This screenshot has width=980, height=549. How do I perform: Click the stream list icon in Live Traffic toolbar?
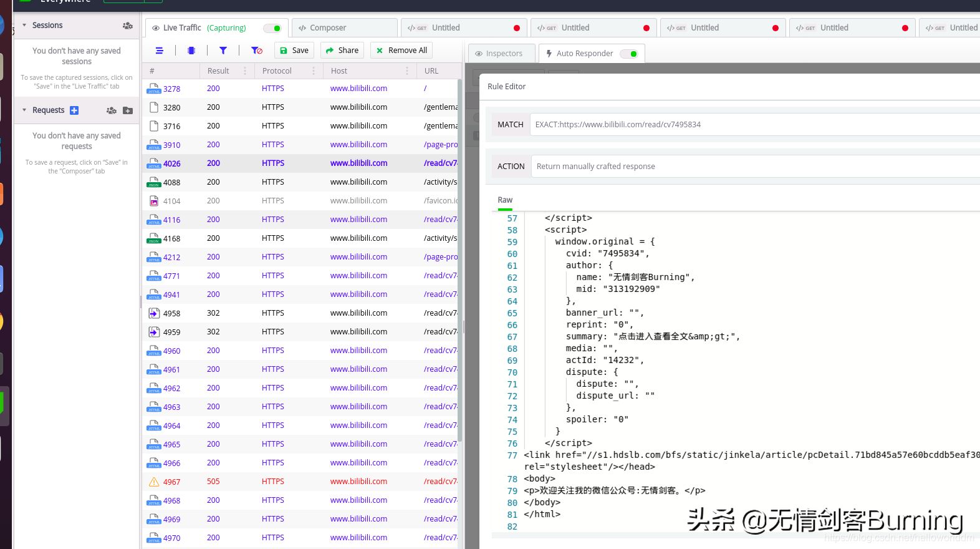point(160,51)
